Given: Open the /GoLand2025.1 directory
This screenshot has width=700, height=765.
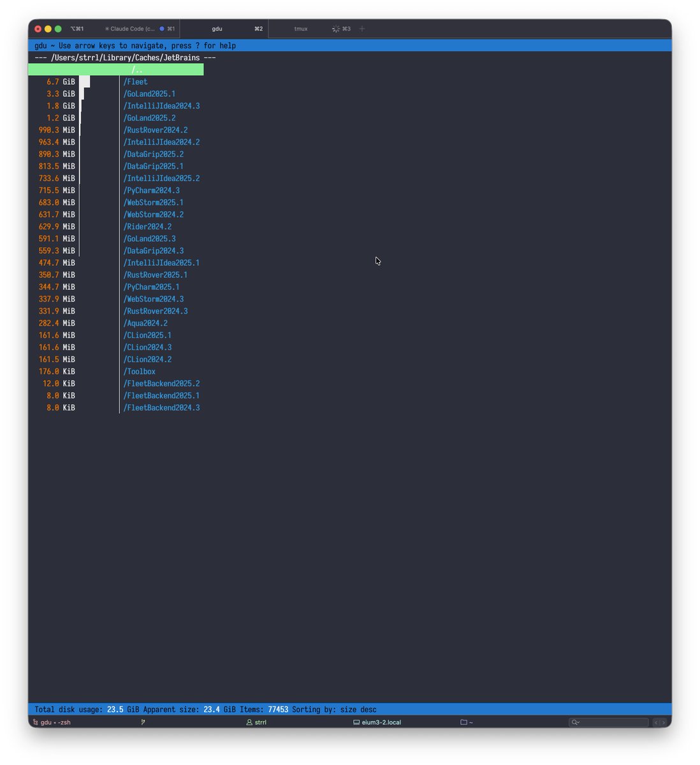Looking at the screenshot, I should click(149, 94).
